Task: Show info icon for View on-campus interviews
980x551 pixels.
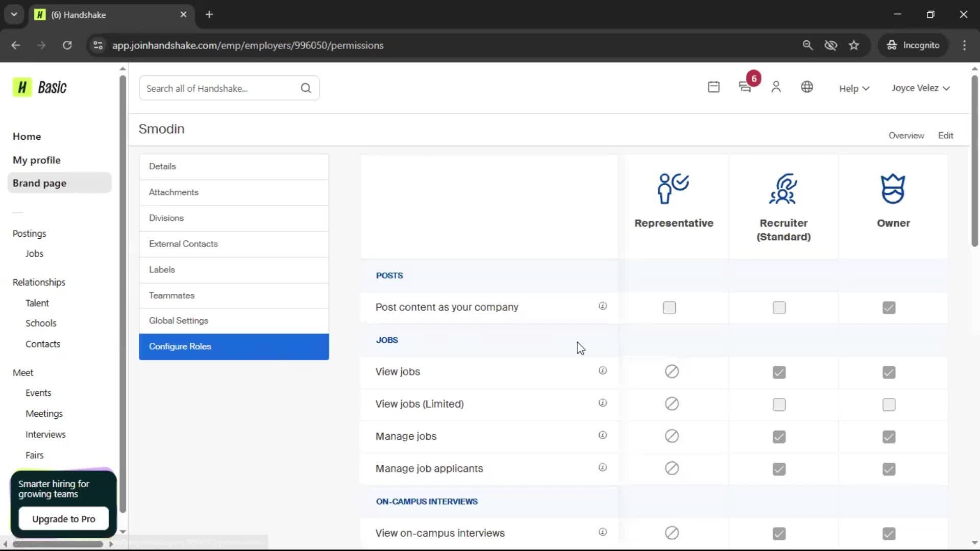Action: [603, 532]
